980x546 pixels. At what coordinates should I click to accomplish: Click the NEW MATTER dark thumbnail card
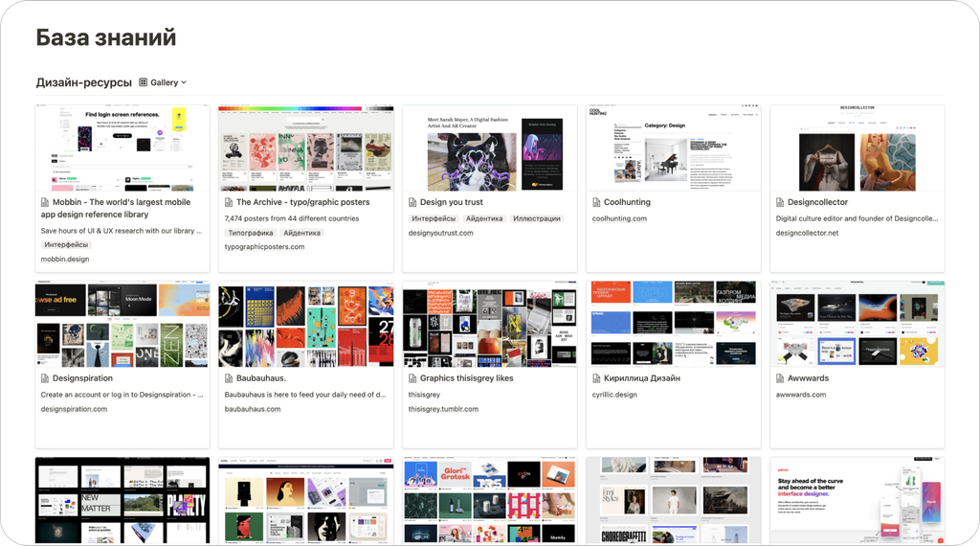pos(122,500)
